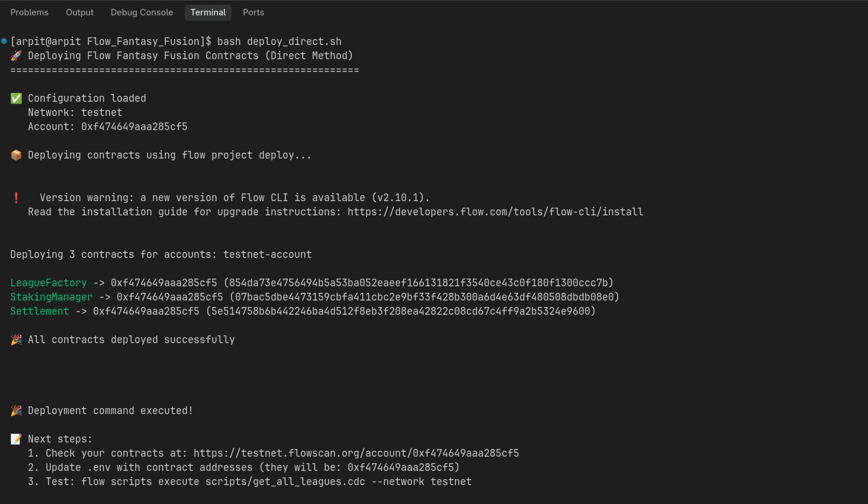The image size is (868, 504).
Task: Click the green LeagueFactory contract name
Action: pos(49,283)
